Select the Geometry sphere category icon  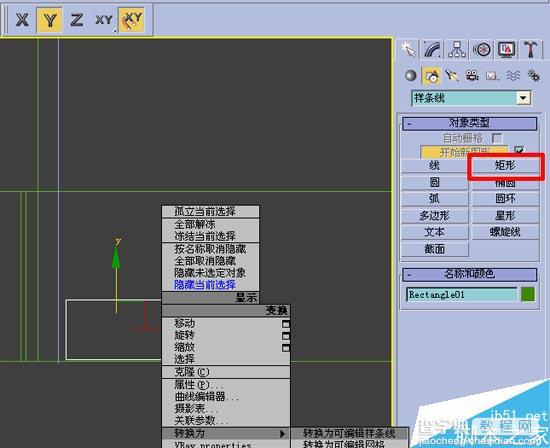(x=410, y=75)
